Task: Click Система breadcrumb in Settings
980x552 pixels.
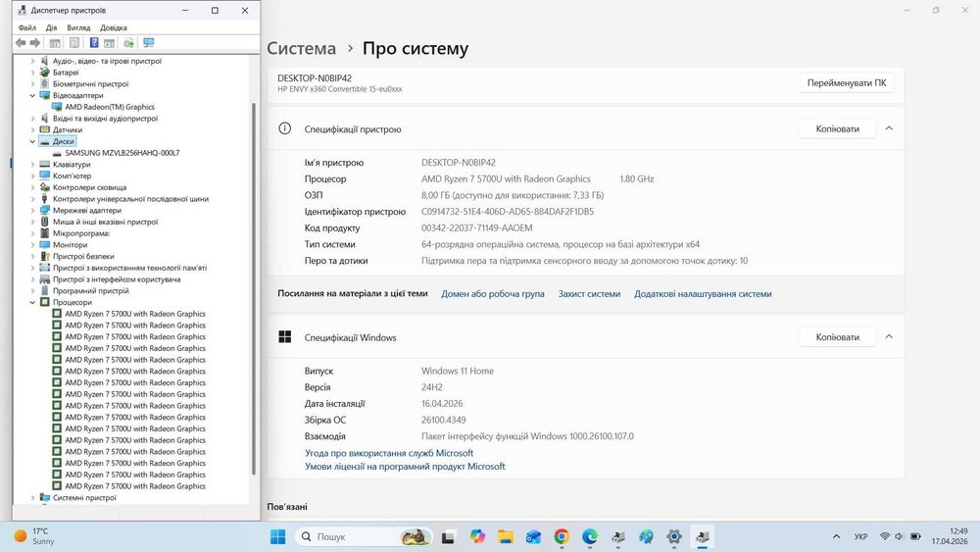Action: pyautogui.click(x=301, y=48)
